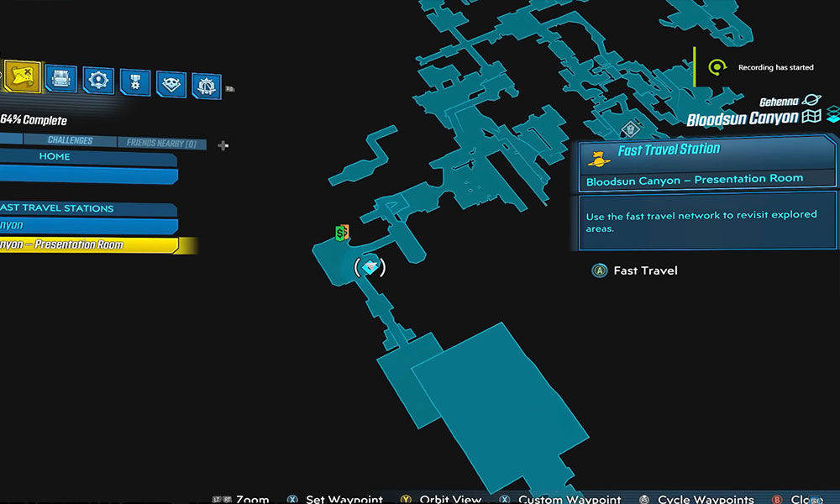The image size is (840, 504).
Task: Click the yellow Y button icon
Action: point(406,499)
